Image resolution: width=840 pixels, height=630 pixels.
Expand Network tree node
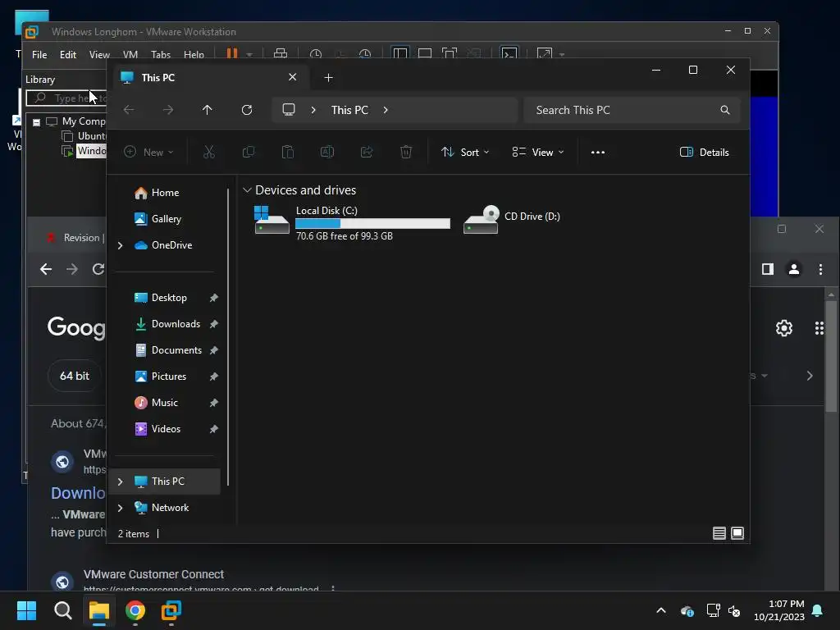click(x=121, y=508)
